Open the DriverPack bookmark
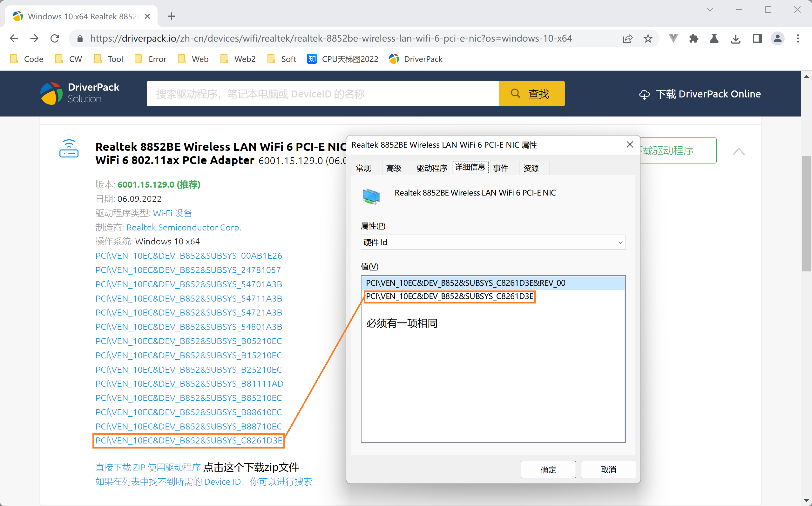Viewport: 812px width, 506px height. (x=416, y=59)
